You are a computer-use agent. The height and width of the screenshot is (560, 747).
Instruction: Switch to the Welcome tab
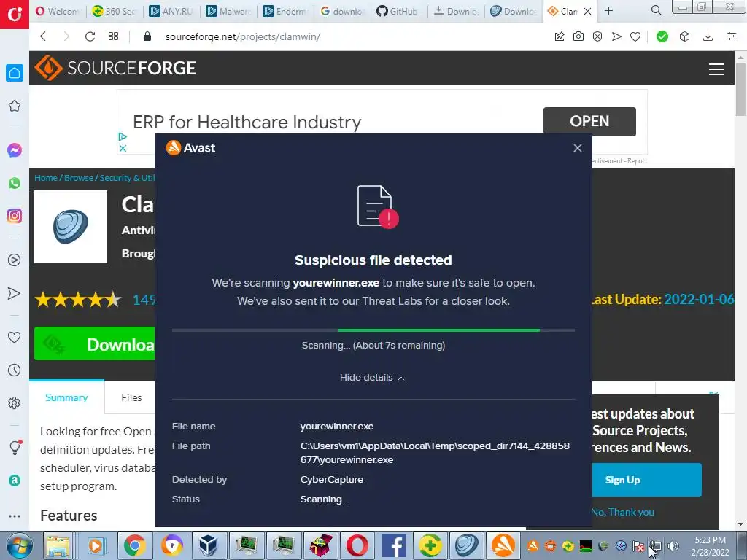coord(58,11)
